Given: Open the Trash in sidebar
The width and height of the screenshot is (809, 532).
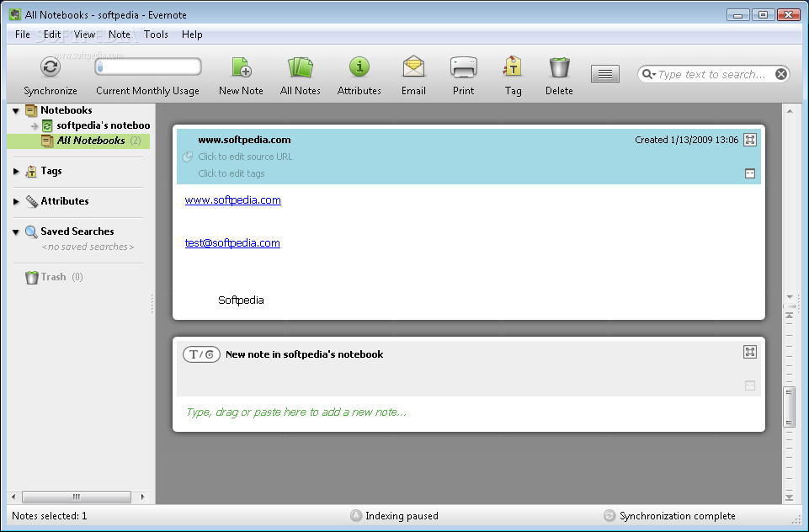Looking at the screenshot, I should 54,277.
